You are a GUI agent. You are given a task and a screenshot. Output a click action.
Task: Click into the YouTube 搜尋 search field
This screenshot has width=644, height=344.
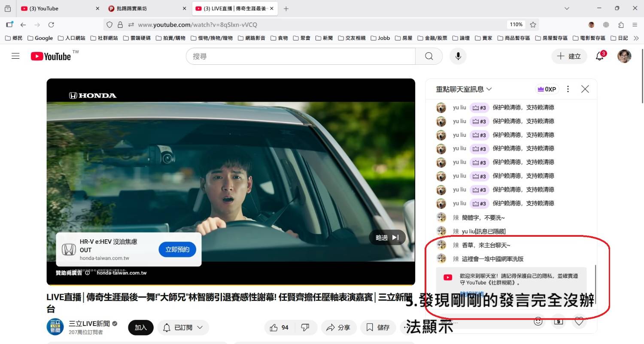301,56
